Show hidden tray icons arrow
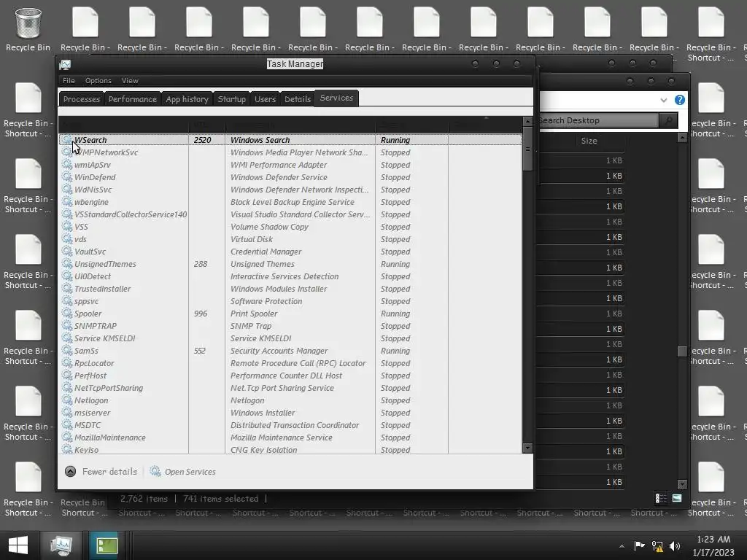Image resolution: width=747 pixels, height=560 pixels. (622, 546)
